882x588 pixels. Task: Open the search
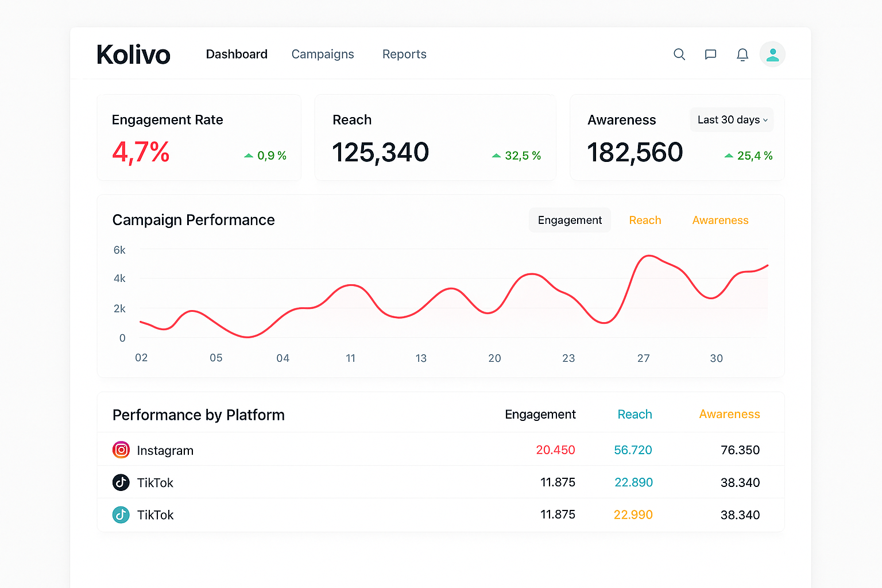(679, 54)
